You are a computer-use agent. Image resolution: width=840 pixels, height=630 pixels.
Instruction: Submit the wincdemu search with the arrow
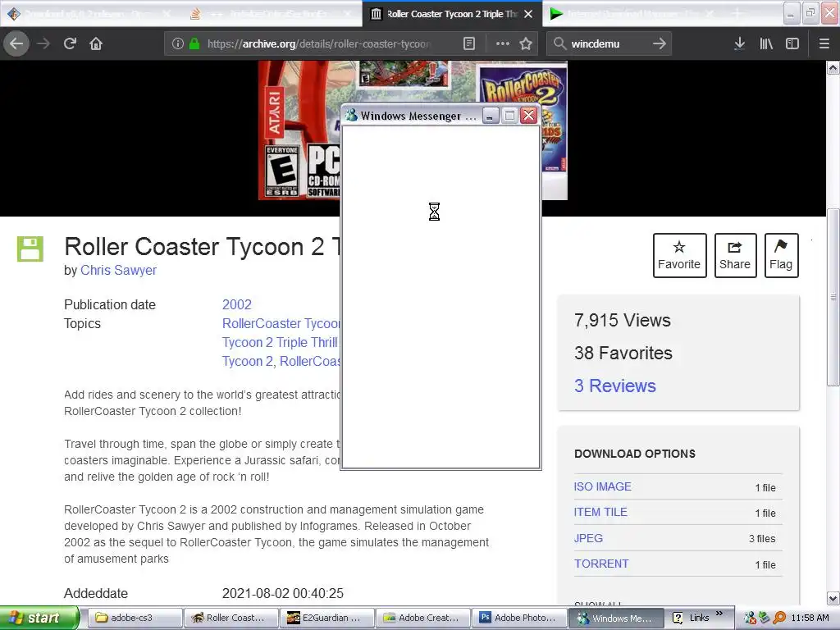click(660, 44)
